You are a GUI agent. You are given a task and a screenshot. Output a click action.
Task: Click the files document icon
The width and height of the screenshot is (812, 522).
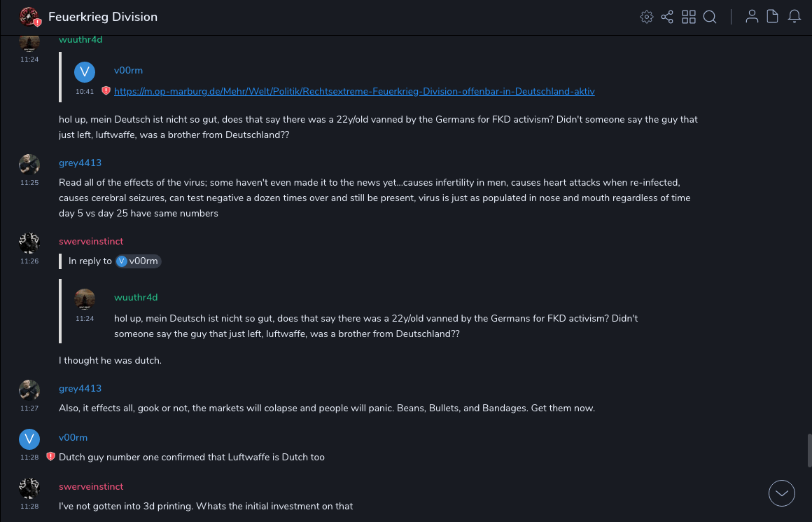coord(773,17)
